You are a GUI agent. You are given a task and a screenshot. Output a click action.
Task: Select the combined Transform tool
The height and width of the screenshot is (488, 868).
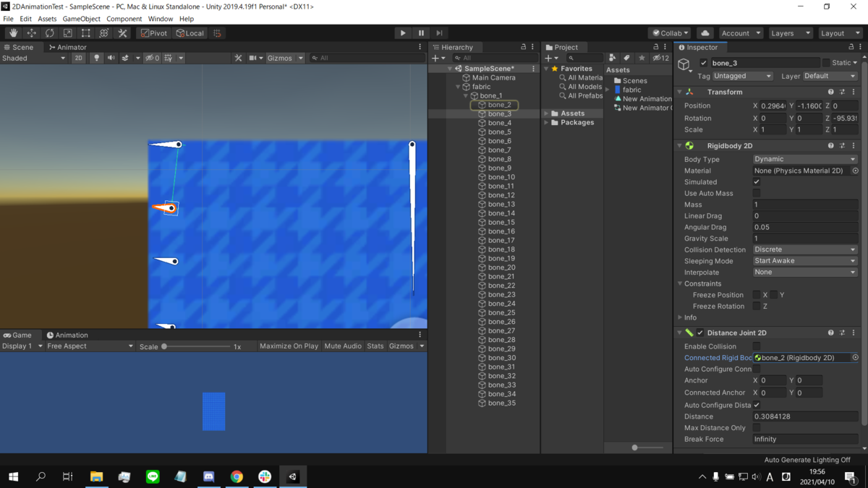click(x=104, y=33)
